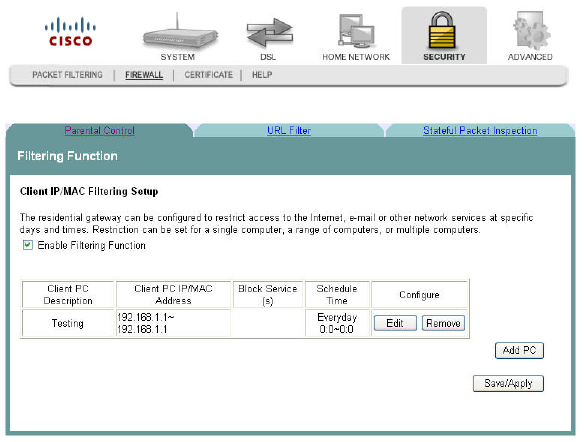Open the Certificate submenu
The image size is (584, 442).
[209, 75]
